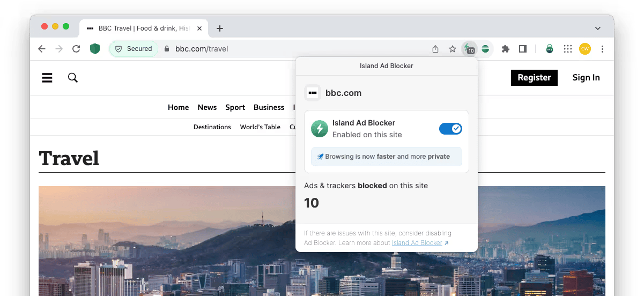Open the share page icon in address bar
This screenshot has height=296, width=644.
coord(435,49)
